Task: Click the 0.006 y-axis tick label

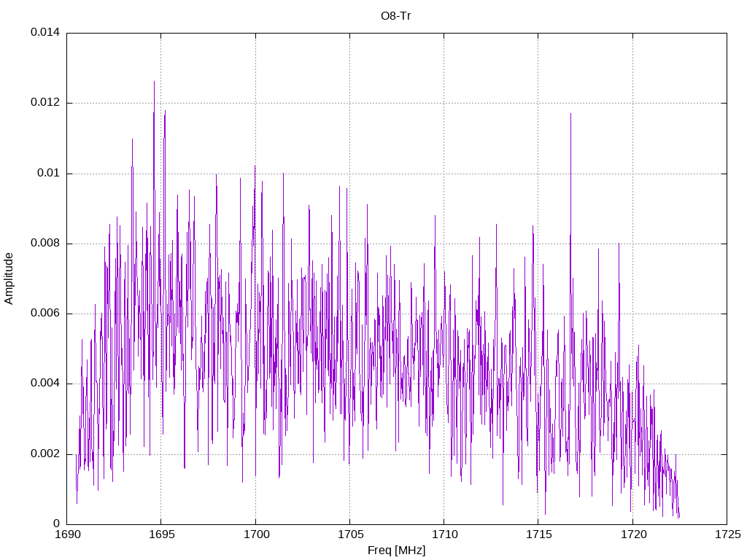Action: tap(45, 314)
